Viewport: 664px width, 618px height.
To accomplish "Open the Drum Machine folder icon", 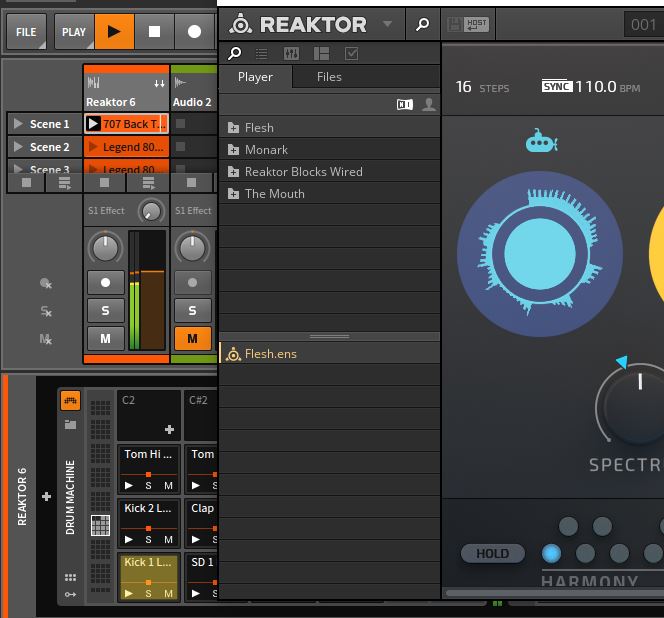I will point(70,424).
